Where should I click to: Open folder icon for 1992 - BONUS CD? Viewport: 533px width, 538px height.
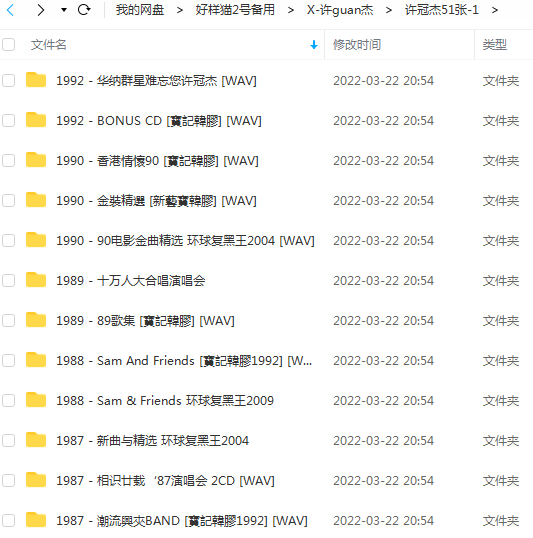36,120
